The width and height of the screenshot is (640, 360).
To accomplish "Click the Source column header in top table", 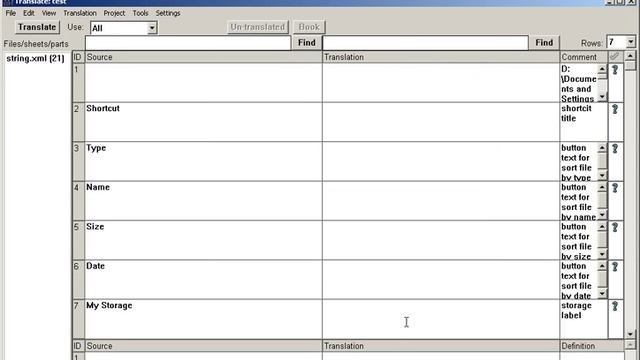I will [x=203, y=57].
